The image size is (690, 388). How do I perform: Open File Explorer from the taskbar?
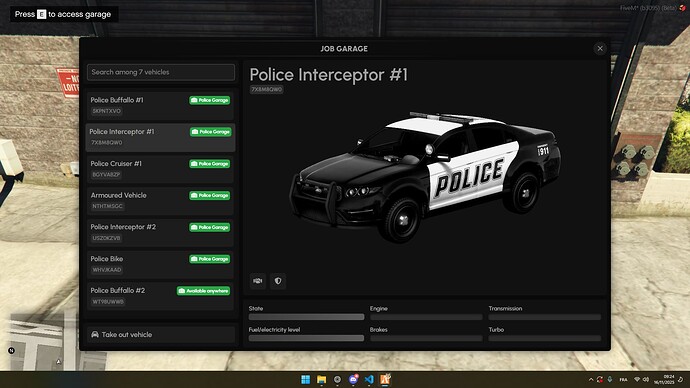(x=321, y=379)
